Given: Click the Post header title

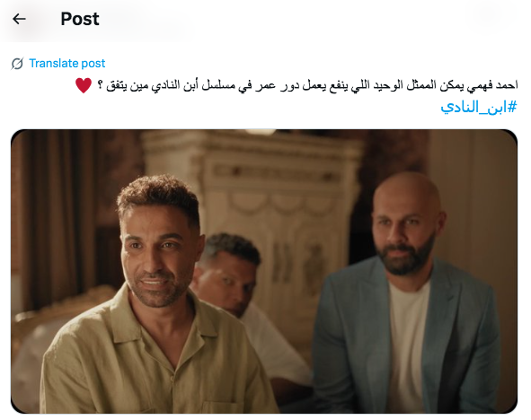Looking at the screenshot, I should coord(80,19).
